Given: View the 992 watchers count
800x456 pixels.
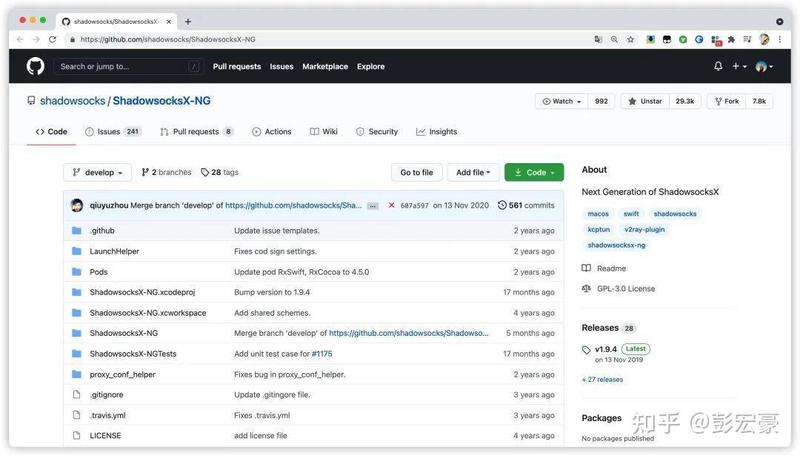Looking at the screenshot, I should 601,102.
